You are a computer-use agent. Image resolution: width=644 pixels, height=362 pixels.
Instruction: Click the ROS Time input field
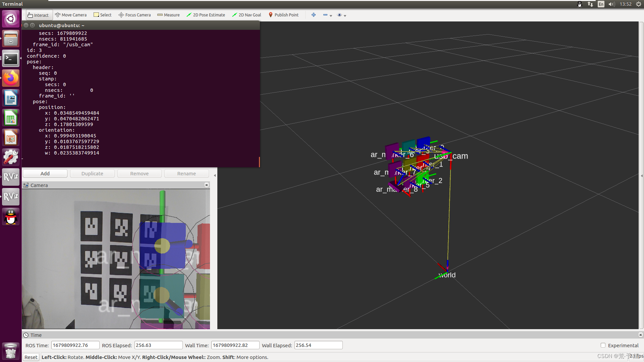point(74,345)
